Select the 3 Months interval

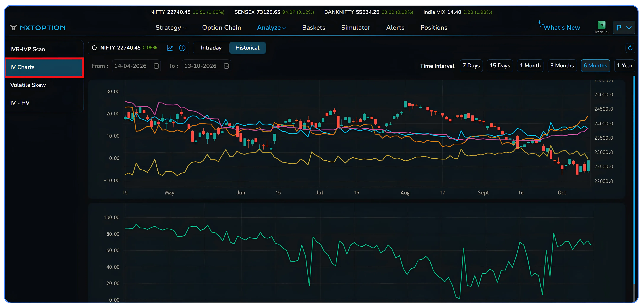(x=562, y=66)
